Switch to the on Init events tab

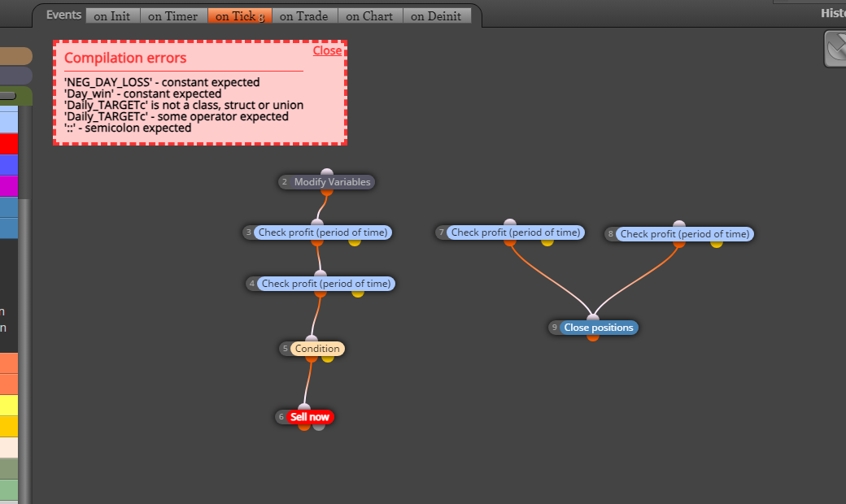[112, 16]
